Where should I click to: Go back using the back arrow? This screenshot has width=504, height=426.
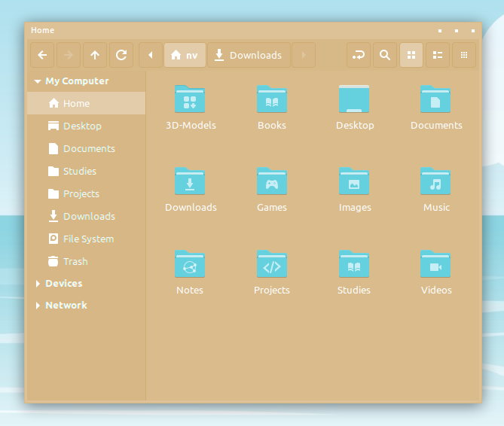tap(42, 55)
